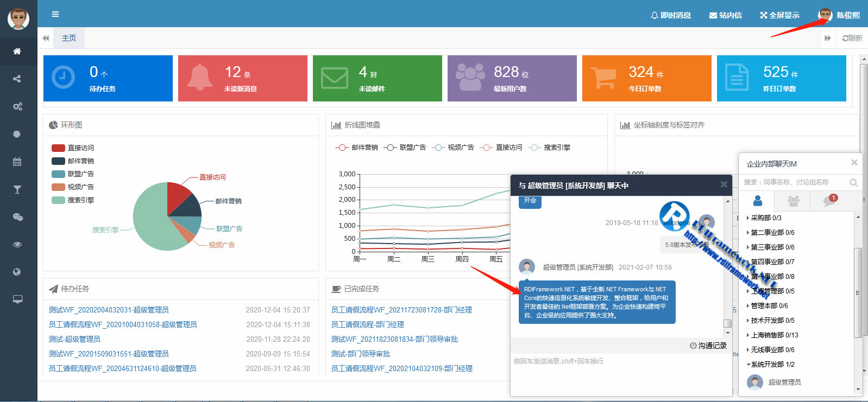Open task 测试WF_20202004032031-超级管理员
The width and height of the screenshot is (868, 402).
pyautogui.click(x=109, y=310)
